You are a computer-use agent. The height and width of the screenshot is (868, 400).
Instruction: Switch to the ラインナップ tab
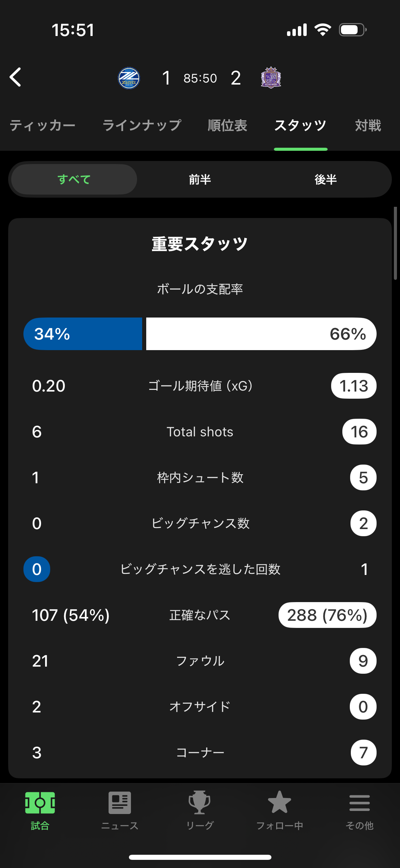click(142, 125)
